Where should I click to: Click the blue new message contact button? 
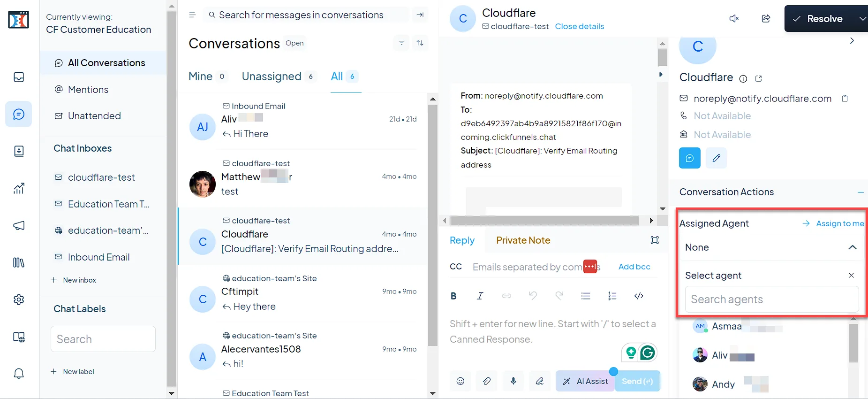click(690, 158)
